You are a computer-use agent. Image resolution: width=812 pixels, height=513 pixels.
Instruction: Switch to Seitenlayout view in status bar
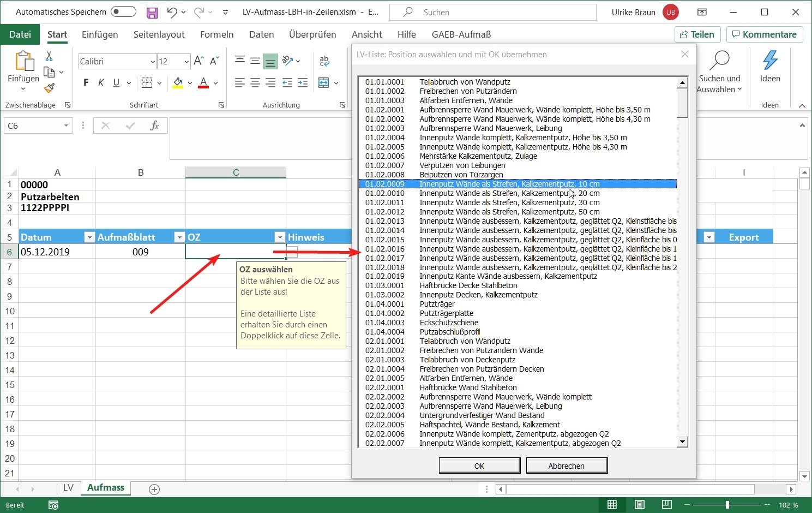(x=639, y=505)
